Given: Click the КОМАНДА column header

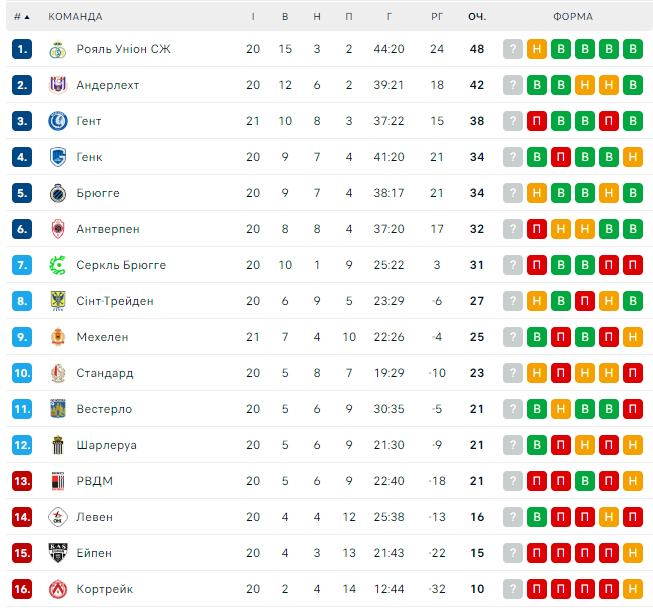Looking at the screenshot, I should point(75,17).
